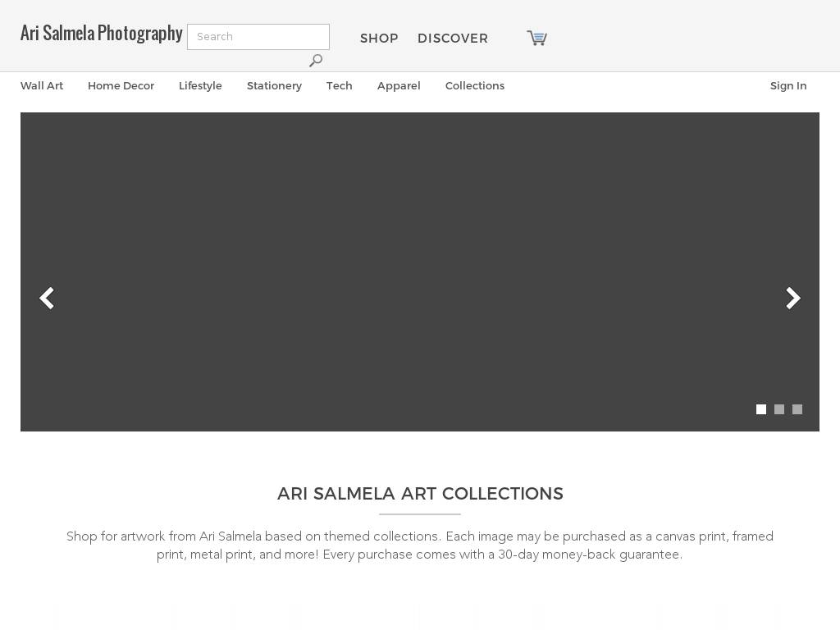
Task: Click the Sign In link
Action: point(788,85)
